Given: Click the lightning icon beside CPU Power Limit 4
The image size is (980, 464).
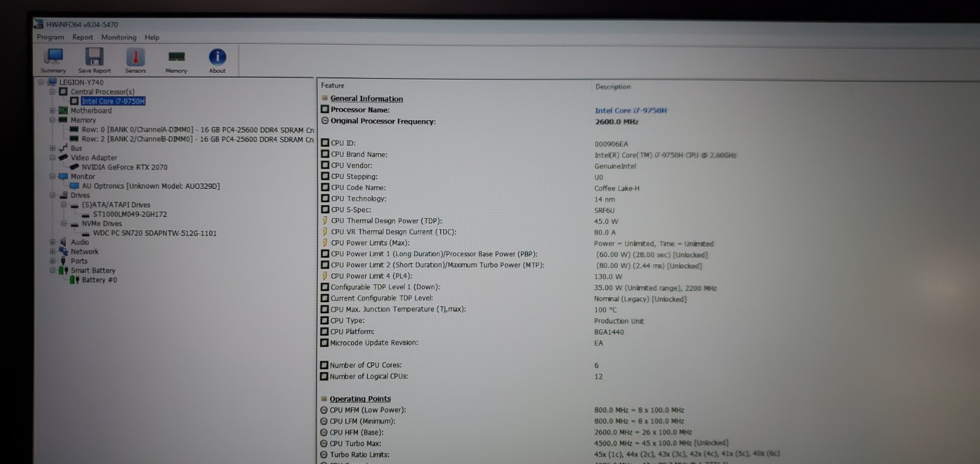Looking at the screenshot, I should (325, 276).
